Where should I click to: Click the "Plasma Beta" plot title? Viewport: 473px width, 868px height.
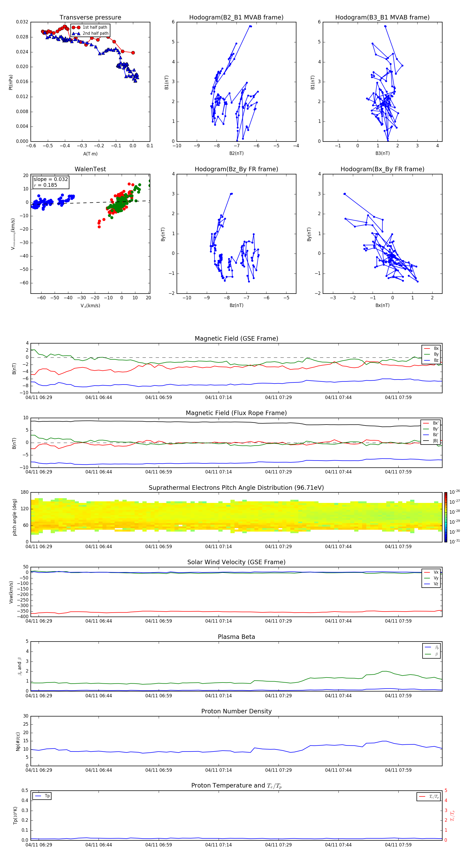[x=236, y=637]
